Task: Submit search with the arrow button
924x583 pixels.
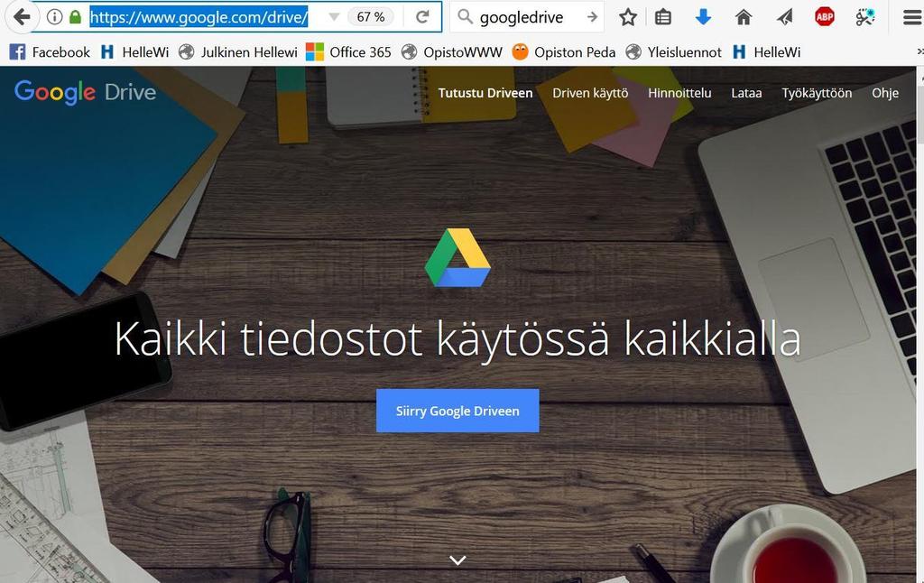Action: [x=592, y=18]
